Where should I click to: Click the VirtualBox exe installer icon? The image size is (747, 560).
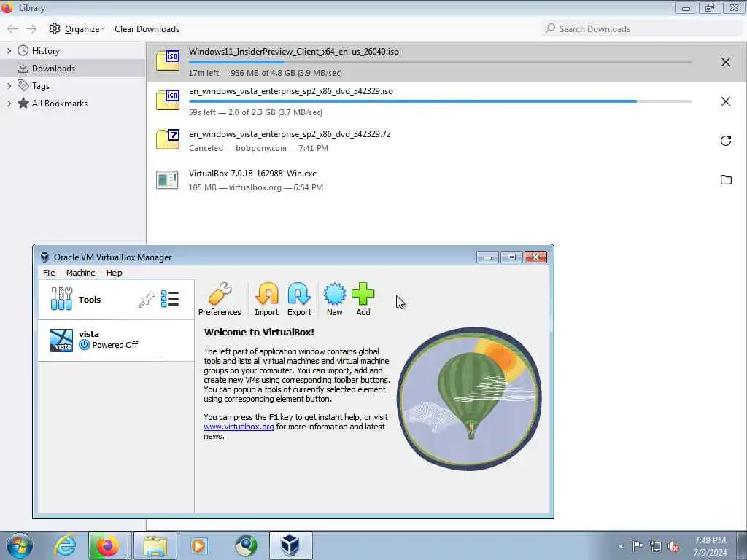[x=167, y=180]
